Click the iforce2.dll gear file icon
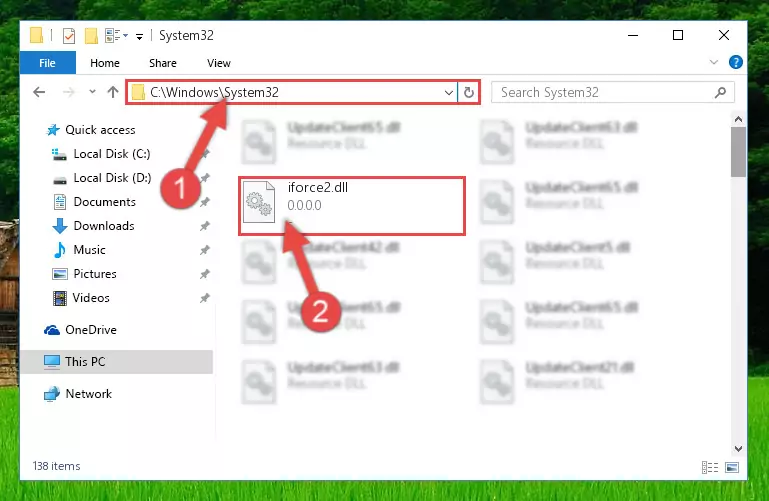 click(259, 202)
